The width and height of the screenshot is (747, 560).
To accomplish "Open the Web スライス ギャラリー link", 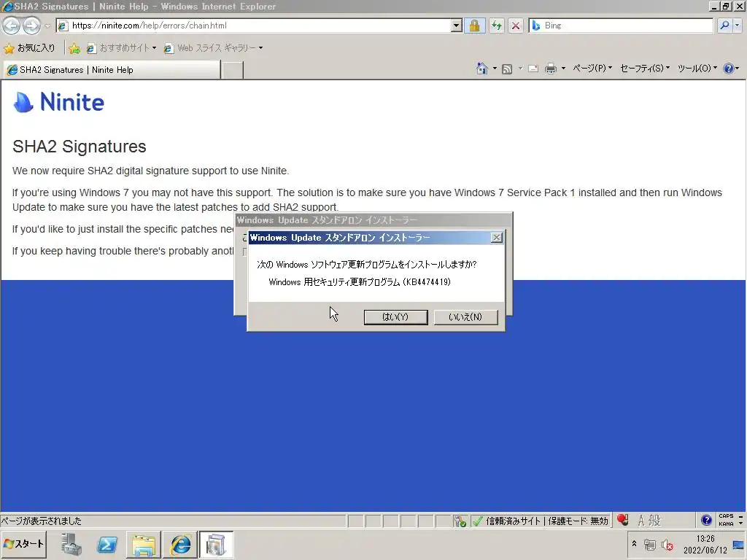I will tap(213, 48).
